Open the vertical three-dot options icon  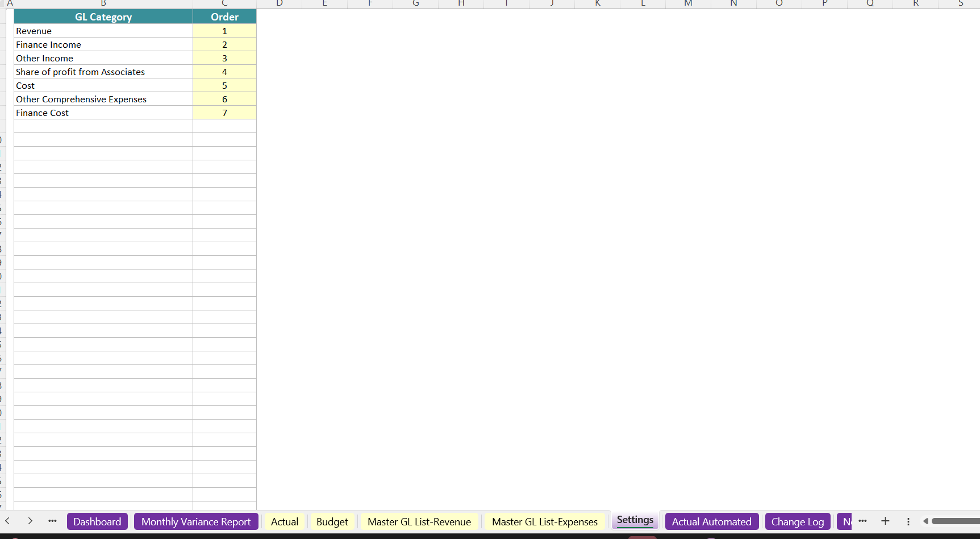pyautogui.click(x=908, y=521)
